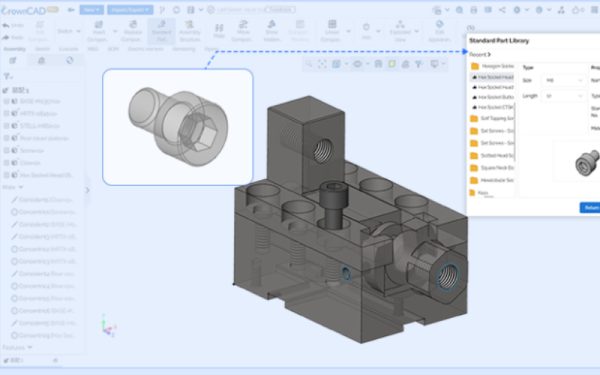Switch to the Rendering ribbon tab
Screen dimensions: 600x375
[184, 49]
